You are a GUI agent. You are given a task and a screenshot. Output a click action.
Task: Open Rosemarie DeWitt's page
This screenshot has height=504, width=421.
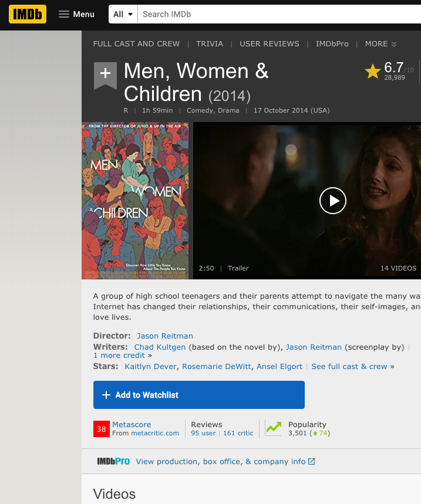click(217, 367)
